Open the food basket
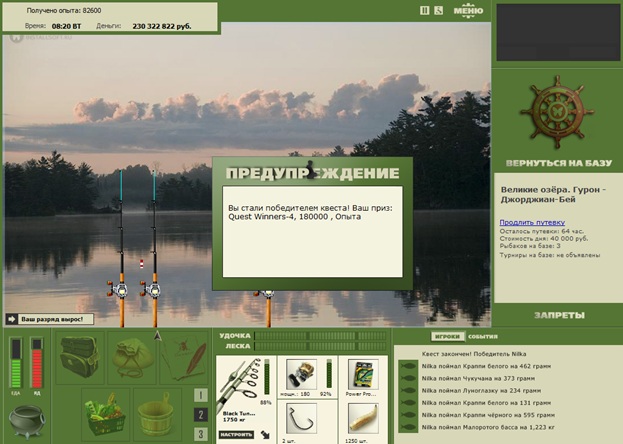Image resolution: width=623 pixels, height=444 pixels. 106,413
